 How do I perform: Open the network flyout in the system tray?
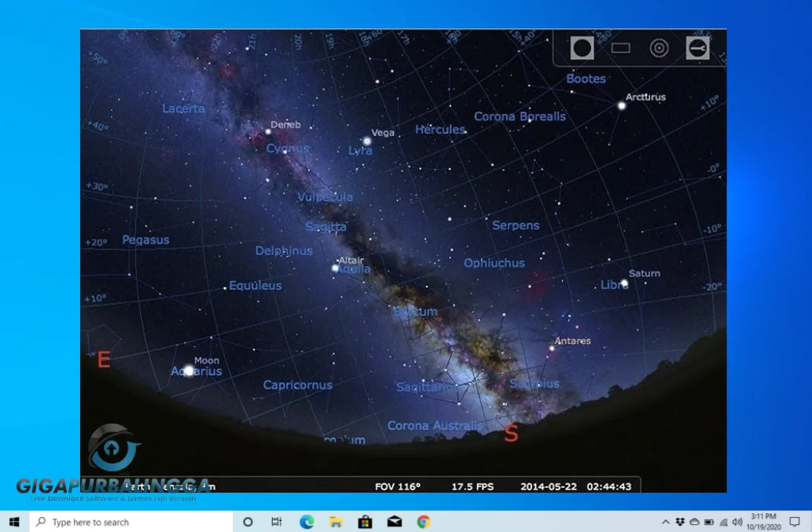(724, 521)
